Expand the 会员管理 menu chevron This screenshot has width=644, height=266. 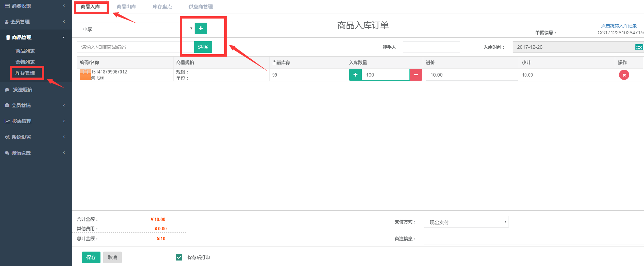pyautogui.click(x=64, y=22)
